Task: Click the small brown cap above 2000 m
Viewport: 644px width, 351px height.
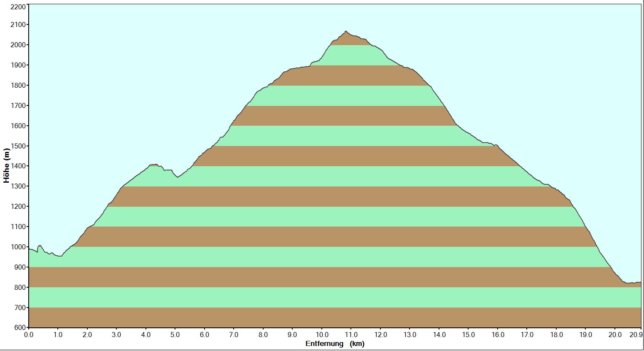Action: pos(350,40)
